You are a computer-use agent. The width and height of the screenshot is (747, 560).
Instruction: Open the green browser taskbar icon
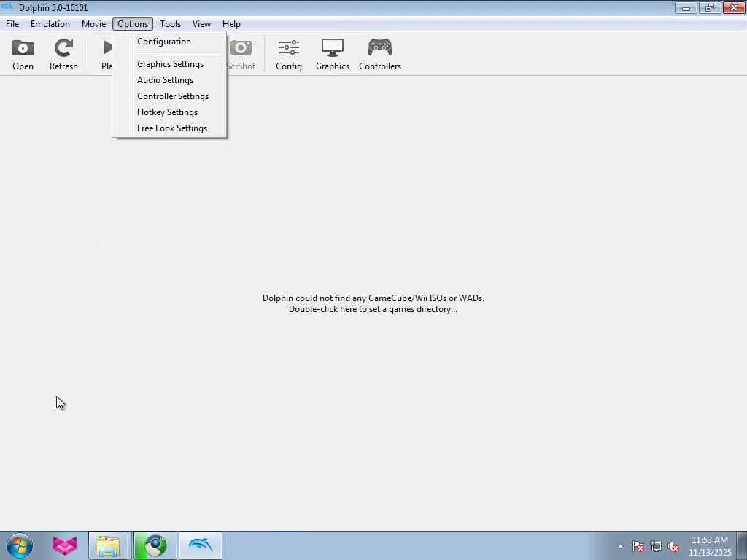point(155,545)
